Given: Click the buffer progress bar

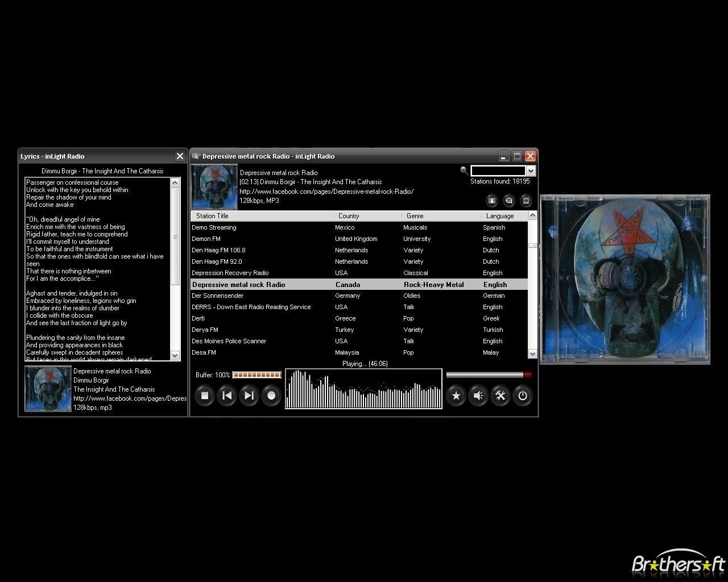Looking at the screenshot, I should (x=257, y=375).
